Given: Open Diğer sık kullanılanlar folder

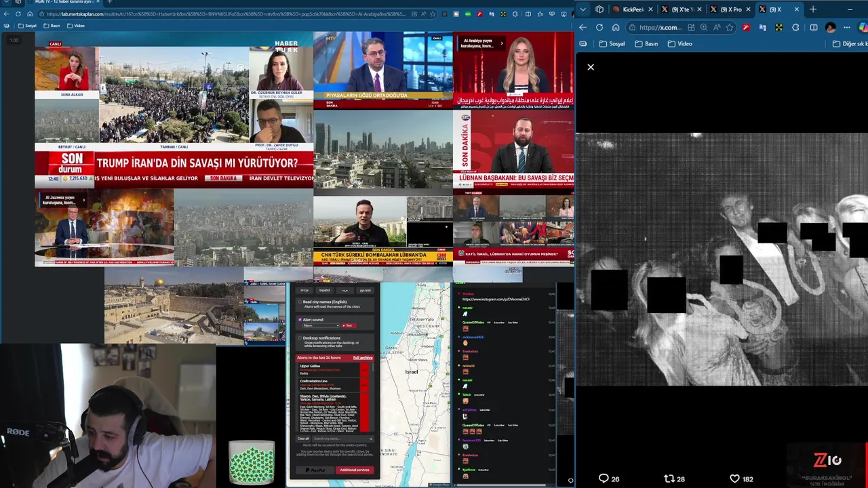Looking at the screenshot, I should tap(850, 43).
